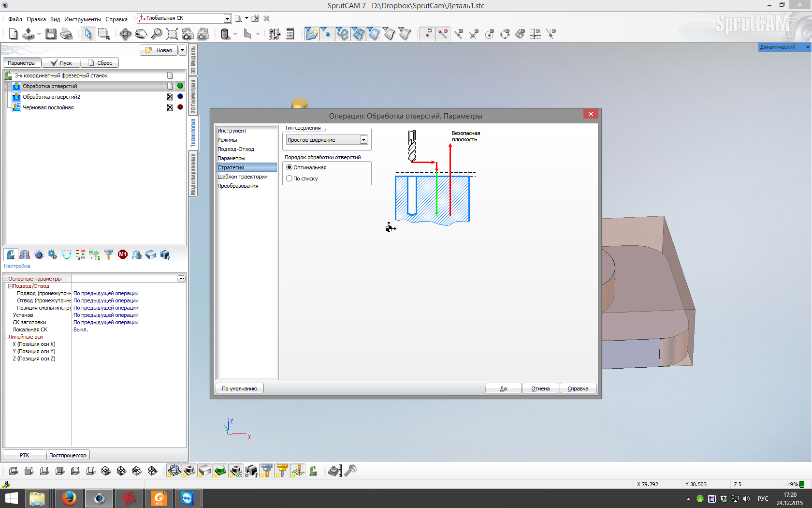This screenshot has width=812, height=508.
Task: Toggle green status dot of Обработка отверстий
Action: [180, 86]
